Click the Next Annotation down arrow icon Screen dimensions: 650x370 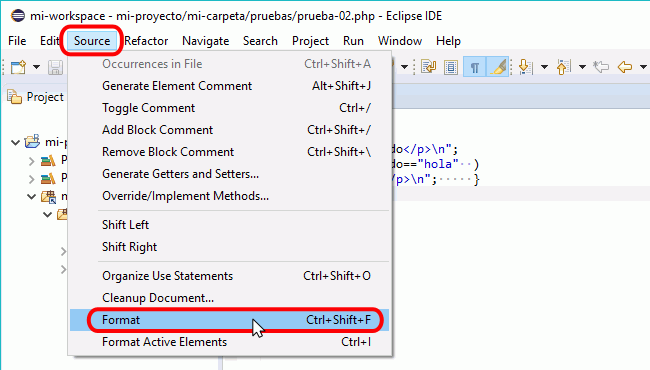(525, 67)
